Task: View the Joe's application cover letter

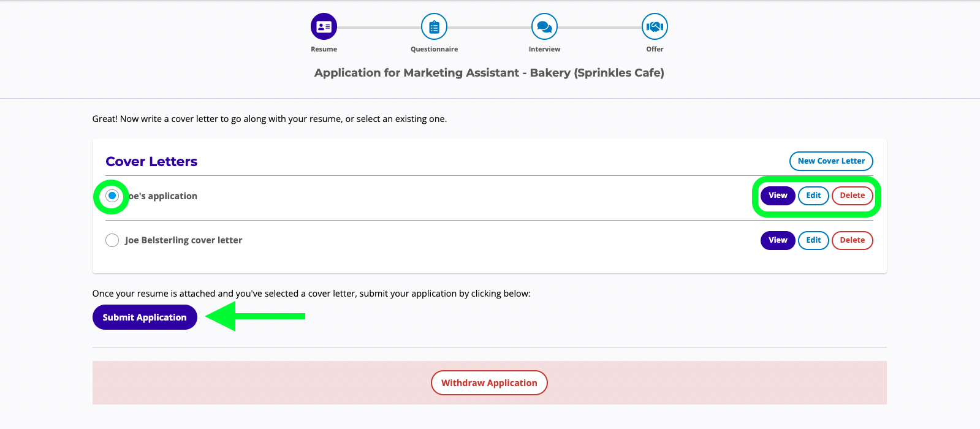Action: (x=778, y=196)
